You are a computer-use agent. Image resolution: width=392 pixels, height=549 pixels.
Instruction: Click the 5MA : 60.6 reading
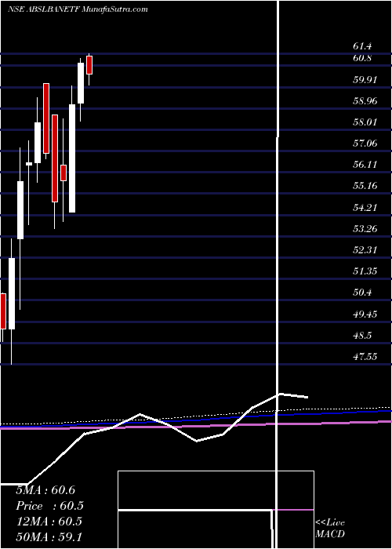tap(45, 490)
